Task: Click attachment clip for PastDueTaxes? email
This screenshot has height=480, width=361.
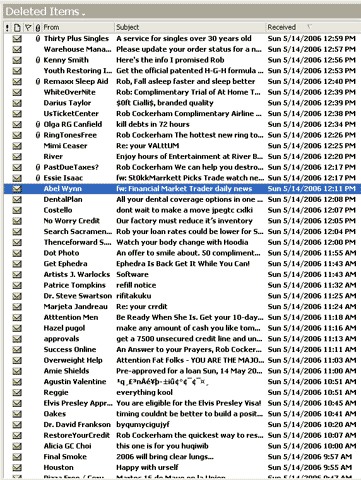Action: tap(38, 167)
